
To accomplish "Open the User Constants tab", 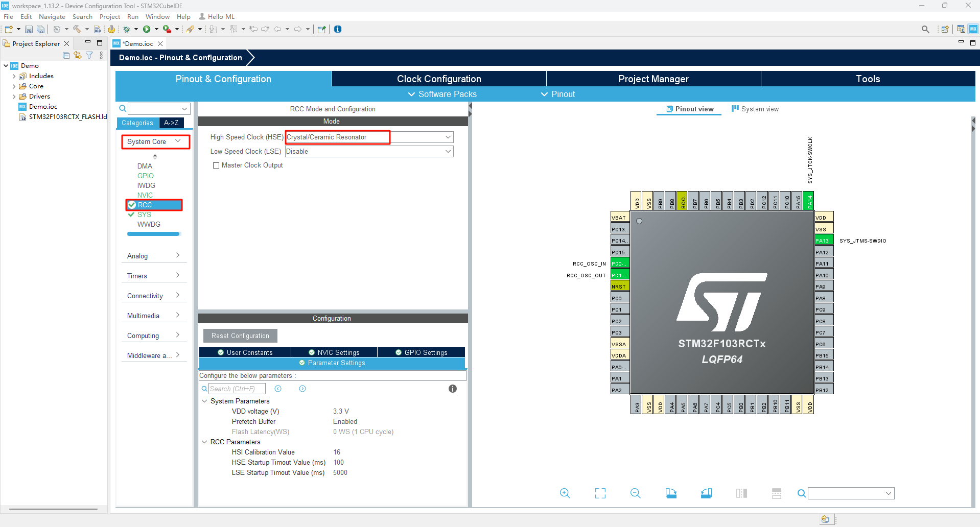I will pos(245,352).
